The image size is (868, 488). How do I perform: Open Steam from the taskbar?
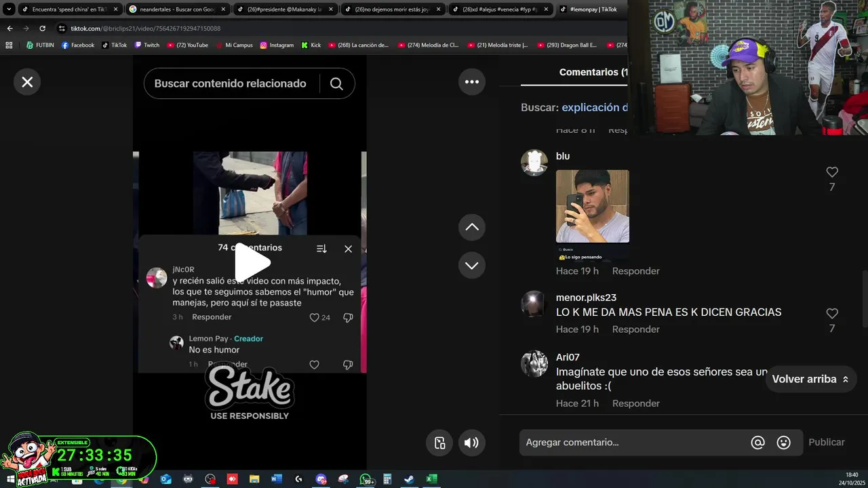(x=409, y=479)
